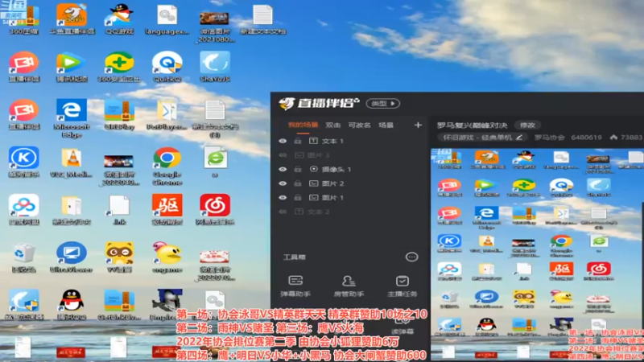Open the QQ游戏 penguin shortcut
Viewport: 644px width, 362px height.
119,19
